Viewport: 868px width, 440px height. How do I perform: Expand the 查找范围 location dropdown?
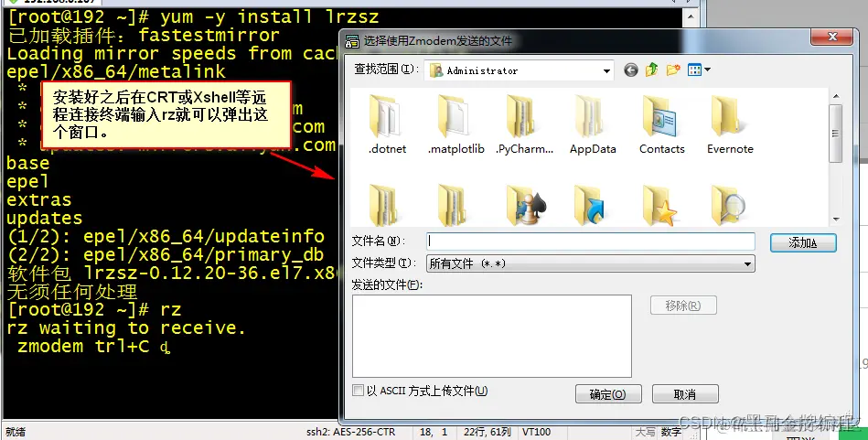(x=606, y=70)
